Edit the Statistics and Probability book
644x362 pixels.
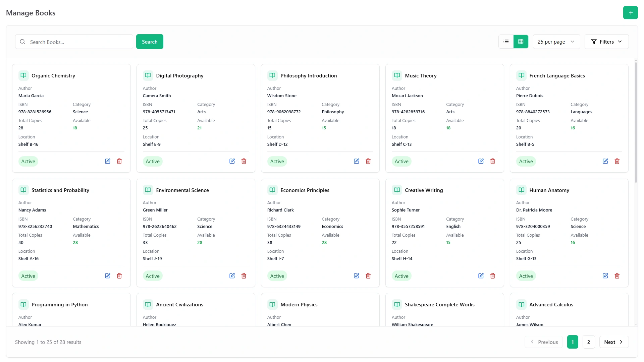(108, 276)
